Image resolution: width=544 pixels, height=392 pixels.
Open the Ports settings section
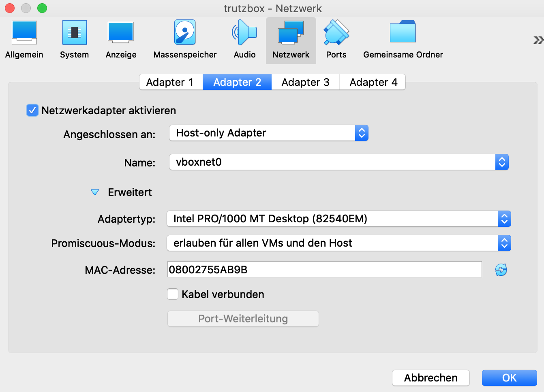pyautogui.click(x=336, y=40)
